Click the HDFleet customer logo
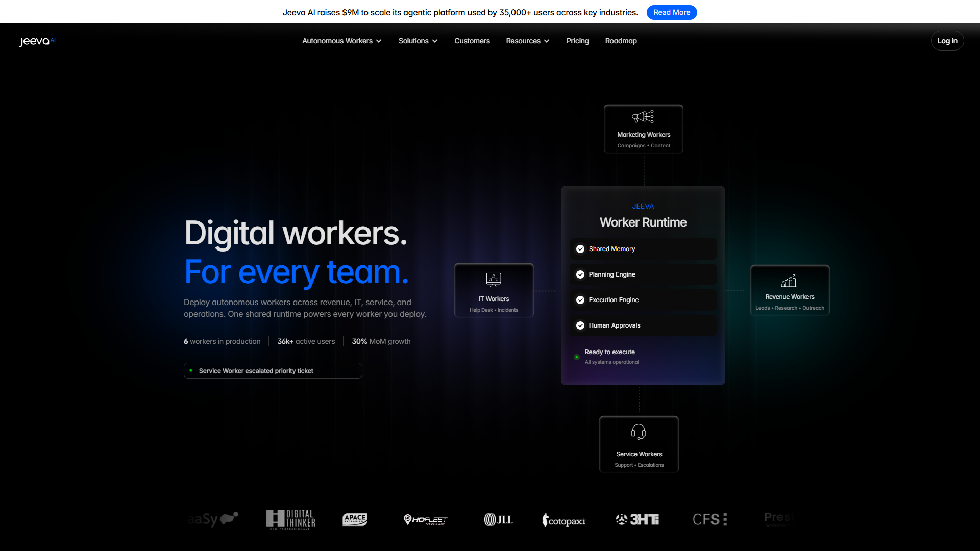Image resolution: width=980 pixels, height=551 pixels. click(x=425, y=519)
